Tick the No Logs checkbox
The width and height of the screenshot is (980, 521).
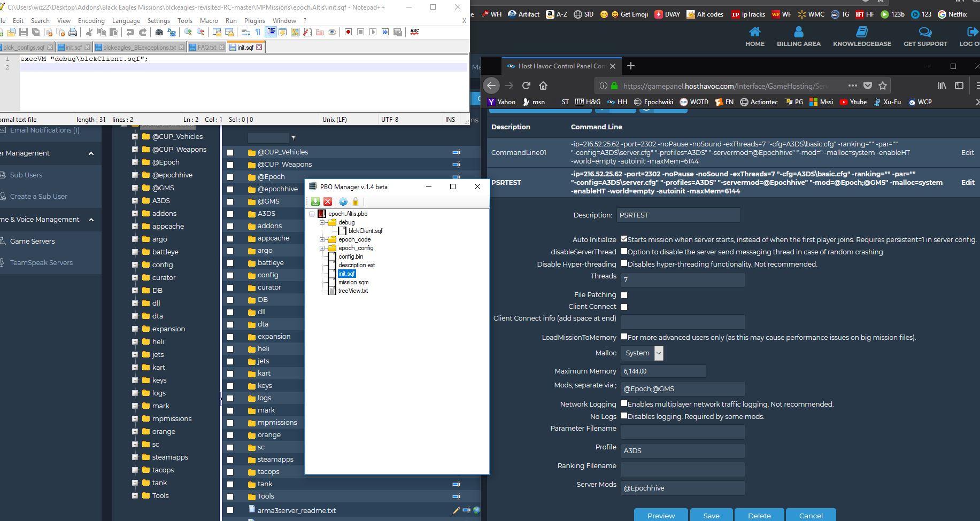(624, 416)
